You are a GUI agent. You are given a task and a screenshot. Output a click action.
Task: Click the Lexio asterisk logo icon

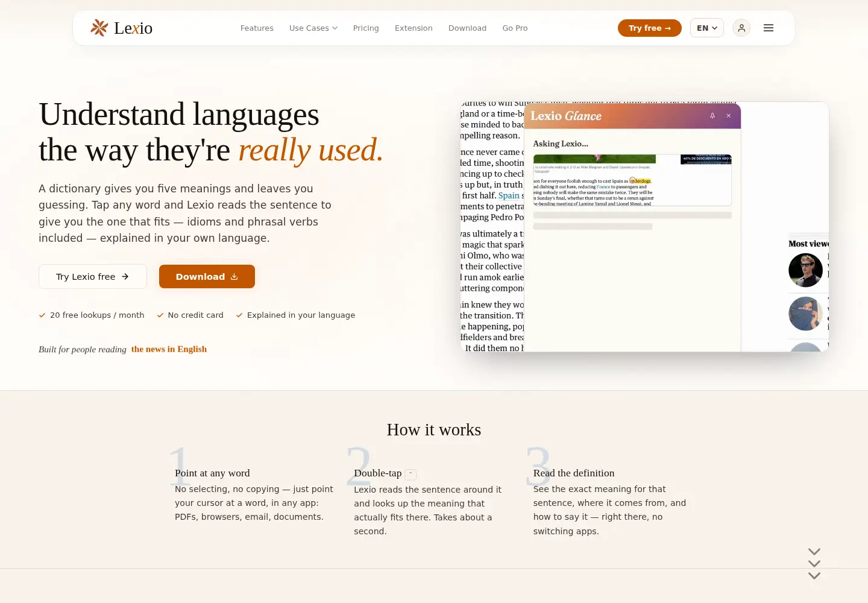(x=99, y=28)
